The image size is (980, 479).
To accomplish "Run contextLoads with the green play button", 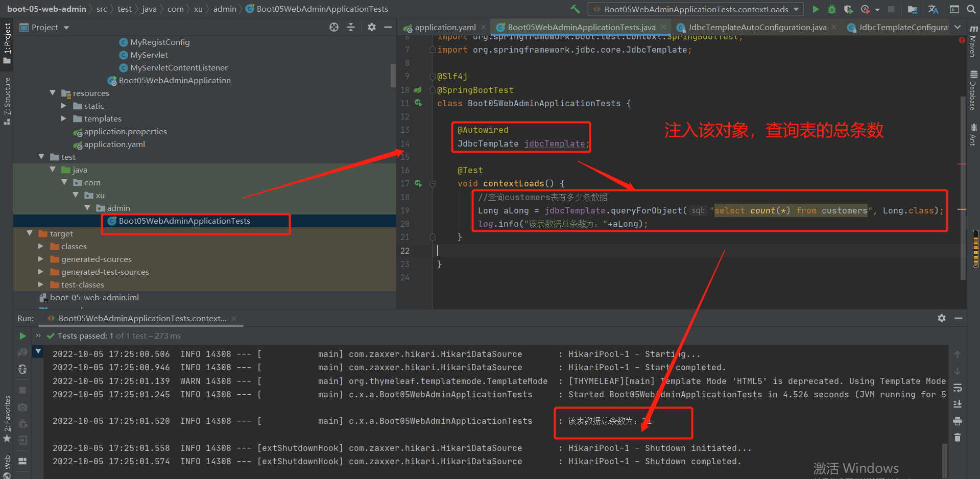I will click(816, 9).
